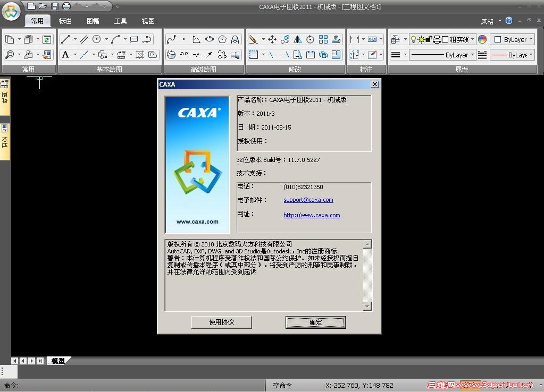Close the CAXA about dialog
The width and height of the screenshot is (544, 392).
[375, 84]
